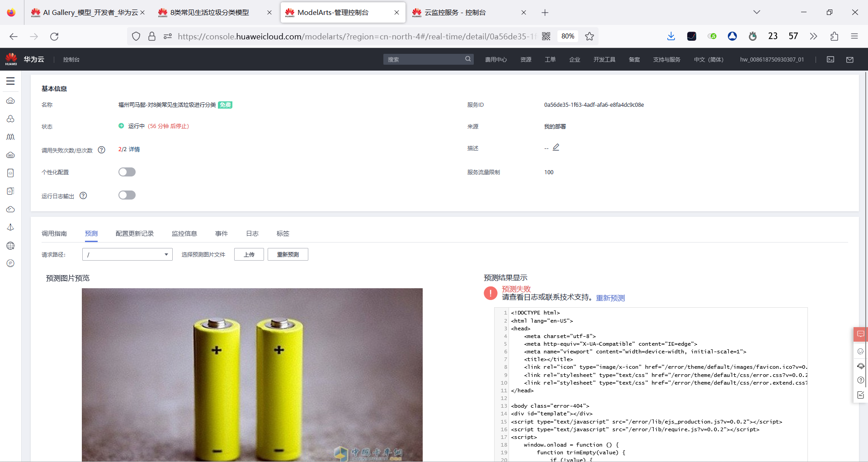This screenshot has width=868, height=462.
Task: Expand the Firefox tab list dropdown
Action: pyautogui.click(x=756, y=12)
